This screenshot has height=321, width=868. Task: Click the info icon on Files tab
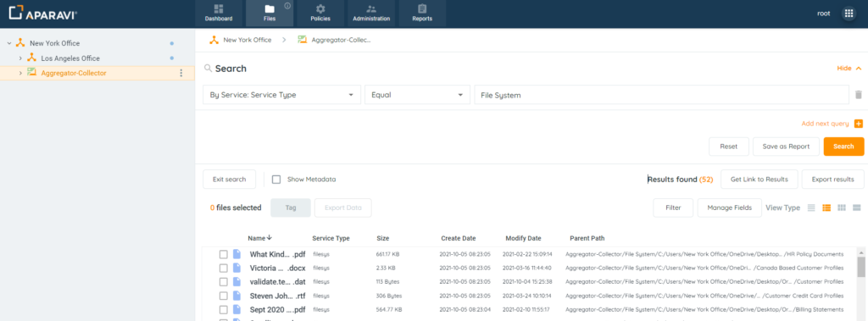287,6
